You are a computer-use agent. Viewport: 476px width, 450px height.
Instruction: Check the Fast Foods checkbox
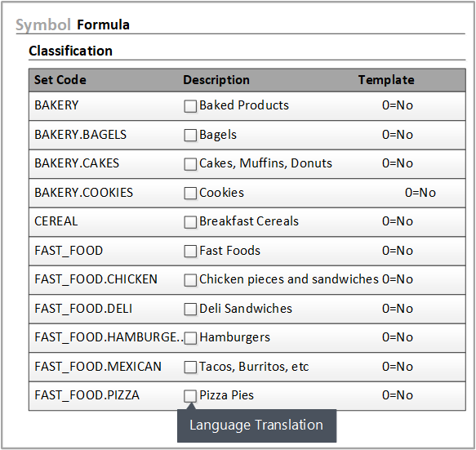pyautogui.click(x=190, y=251)
